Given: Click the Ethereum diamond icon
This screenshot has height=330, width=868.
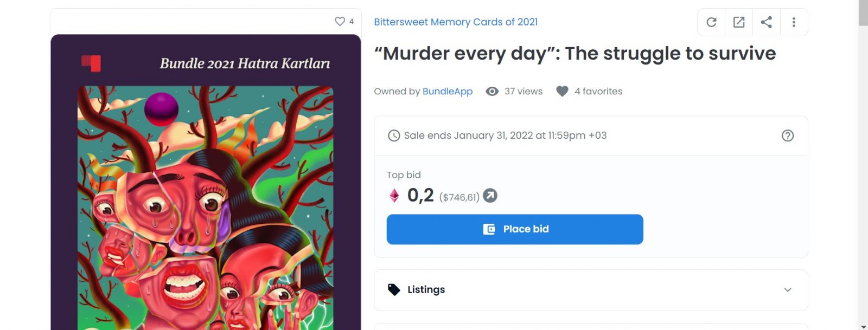Looking at the screenshot, I should tap(394, 196).
